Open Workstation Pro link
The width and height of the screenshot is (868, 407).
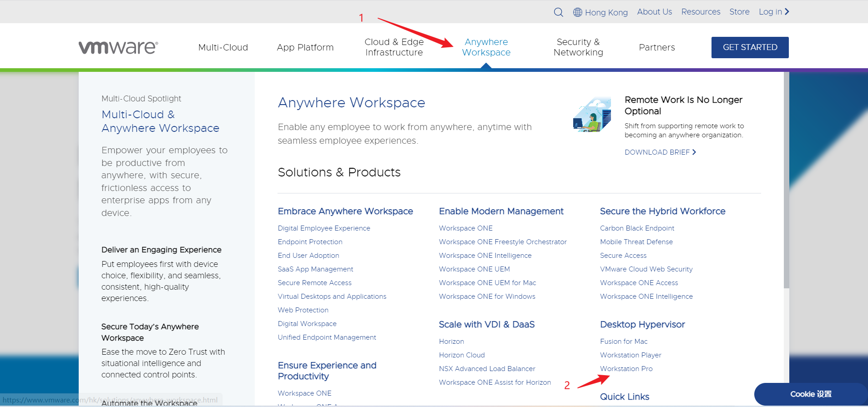[626, 369]
